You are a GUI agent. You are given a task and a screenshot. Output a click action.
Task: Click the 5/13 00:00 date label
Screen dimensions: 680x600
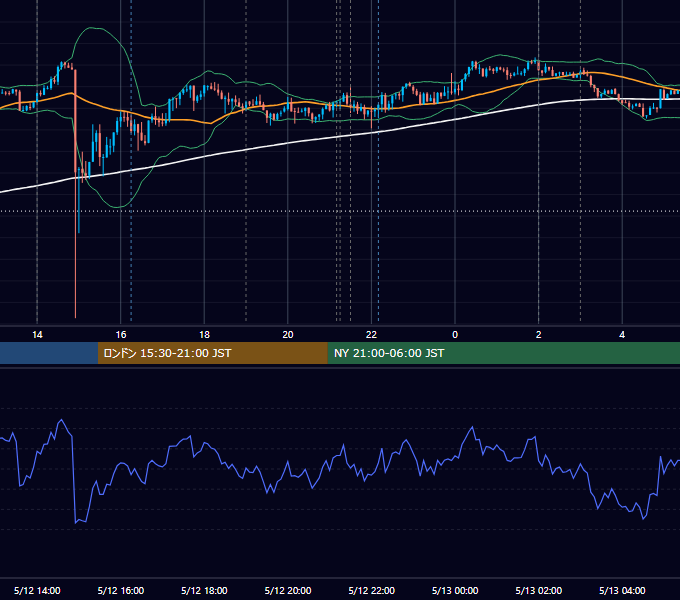coord(455,590)
